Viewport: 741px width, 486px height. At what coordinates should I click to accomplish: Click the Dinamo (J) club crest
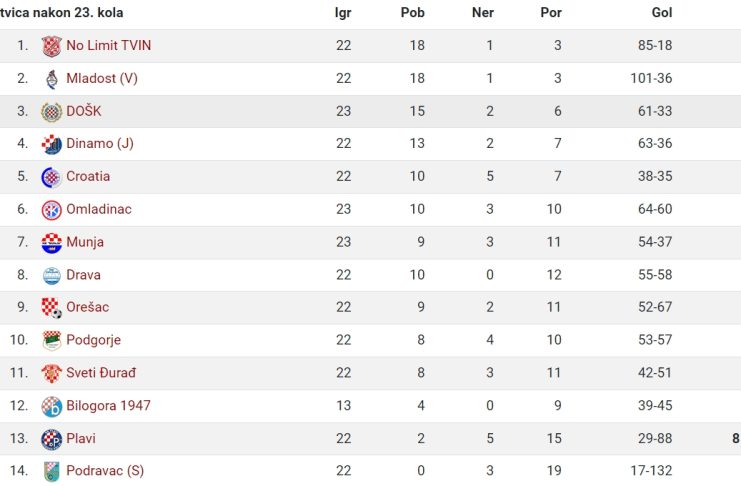[52, 144]
